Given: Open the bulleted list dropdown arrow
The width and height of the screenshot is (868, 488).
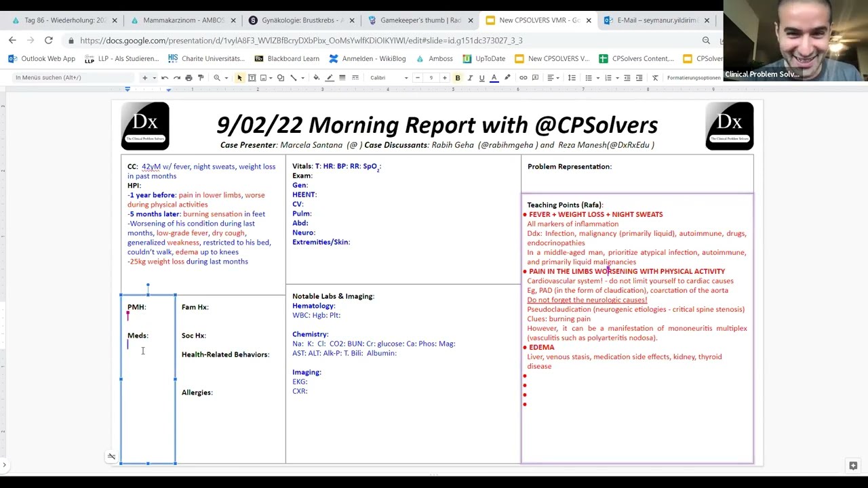Looking at the screenshot, I should point(597,78).
